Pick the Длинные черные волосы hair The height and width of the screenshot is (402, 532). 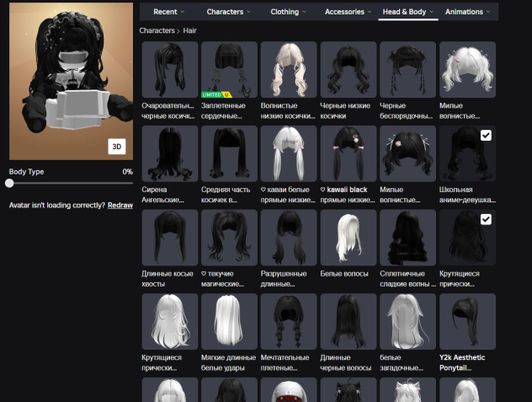click(x=348, y=322)
